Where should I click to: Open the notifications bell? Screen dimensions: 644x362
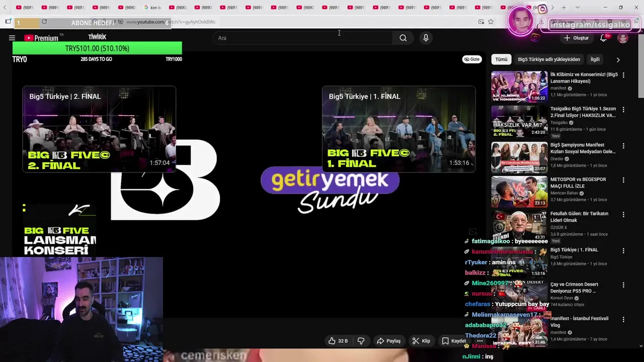click(603, 38)
